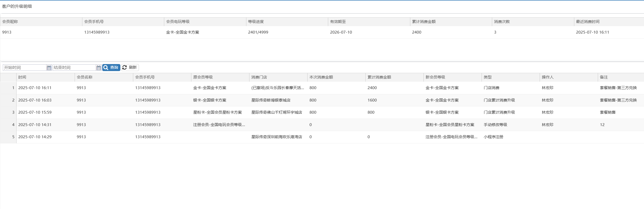The height and width of the screenshot is (209, 644).
Task: Click the 本次消费金额 column header
Action: pyautogui.click(x=321, y=77)
